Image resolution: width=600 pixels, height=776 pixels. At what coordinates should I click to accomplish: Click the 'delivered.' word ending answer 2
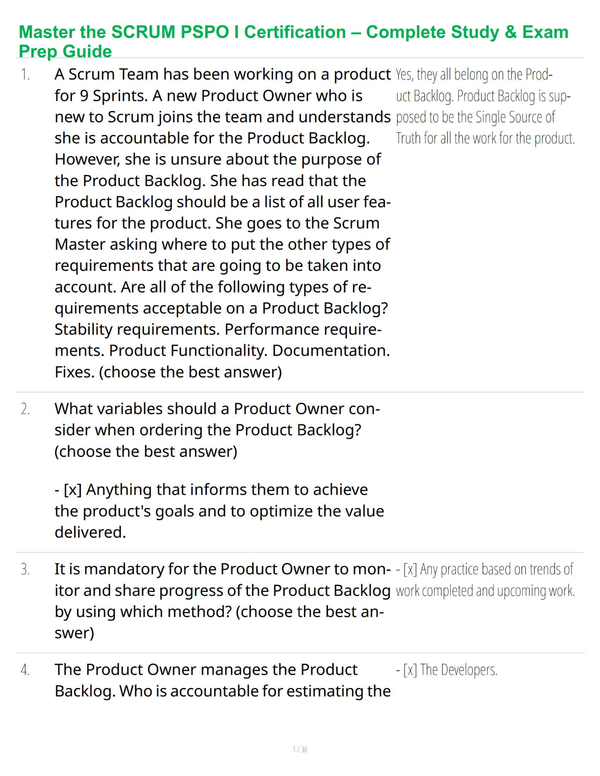coord(90,533)
